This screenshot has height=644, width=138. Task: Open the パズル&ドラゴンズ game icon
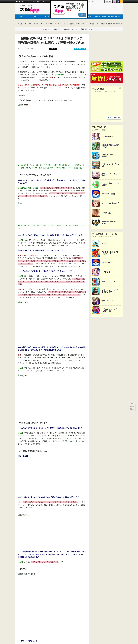pyautogui.click(x=96, y=310)
